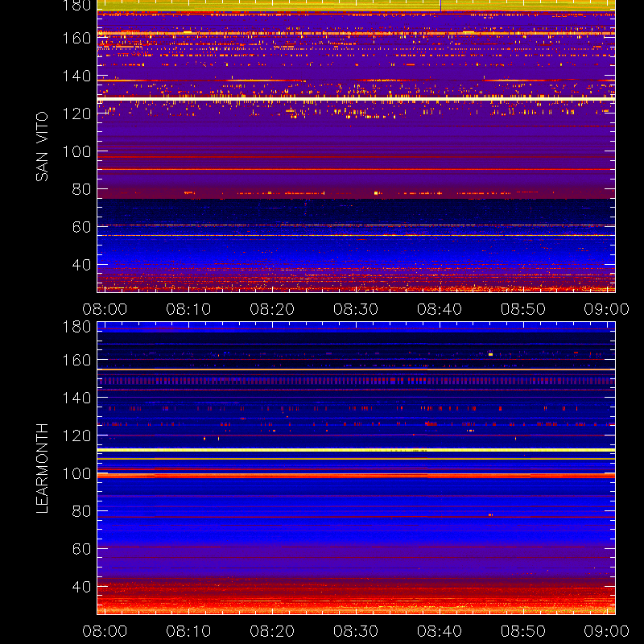
Task: Click the 120 frequency label on San Vito axis
Action: pos(76,114)
